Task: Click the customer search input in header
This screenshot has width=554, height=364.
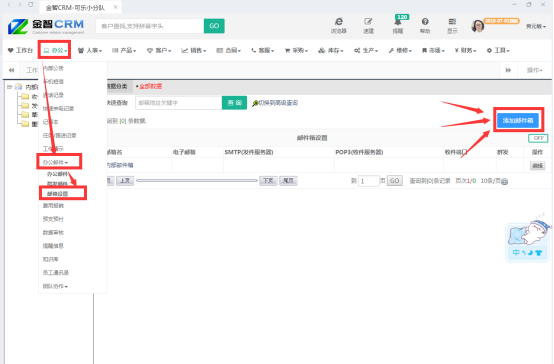Action: point(150,26)
